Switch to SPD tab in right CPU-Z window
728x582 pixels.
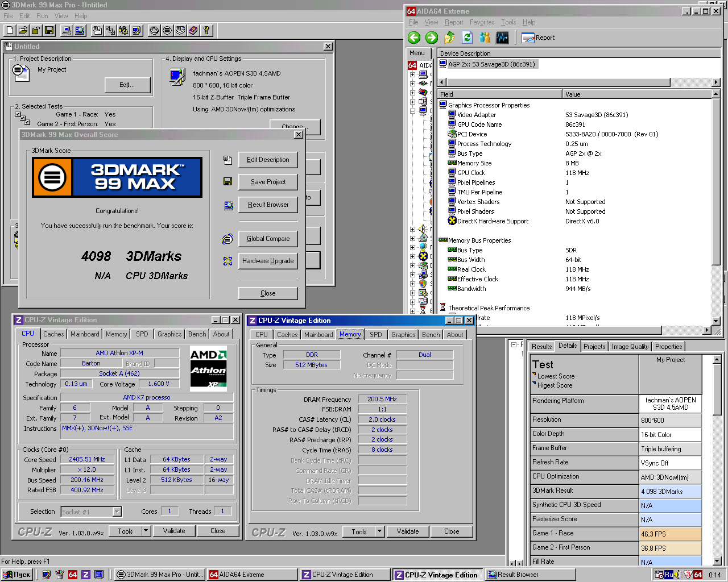point(375,335)
